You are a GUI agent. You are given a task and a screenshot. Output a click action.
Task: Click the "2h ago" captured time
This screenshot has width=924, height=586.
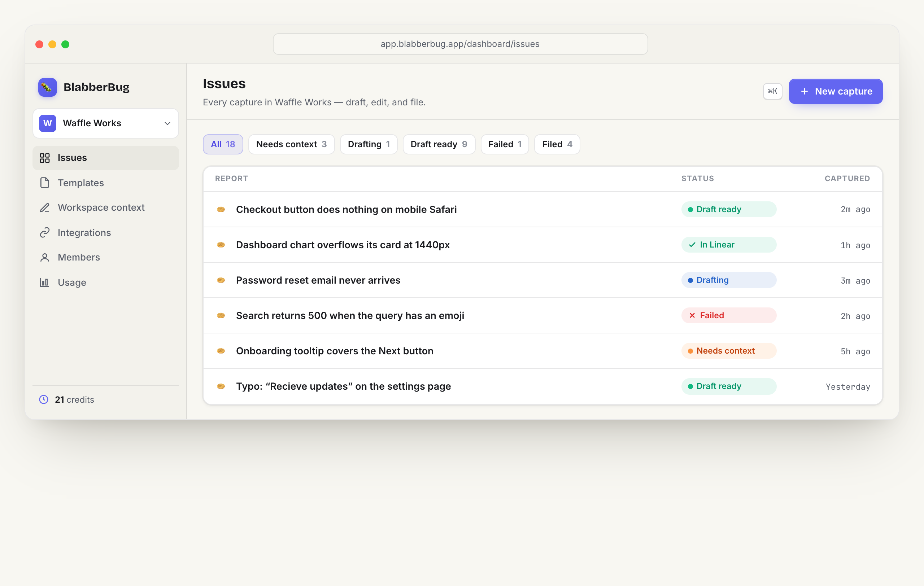pyautogui.click(x=855, y=316)
